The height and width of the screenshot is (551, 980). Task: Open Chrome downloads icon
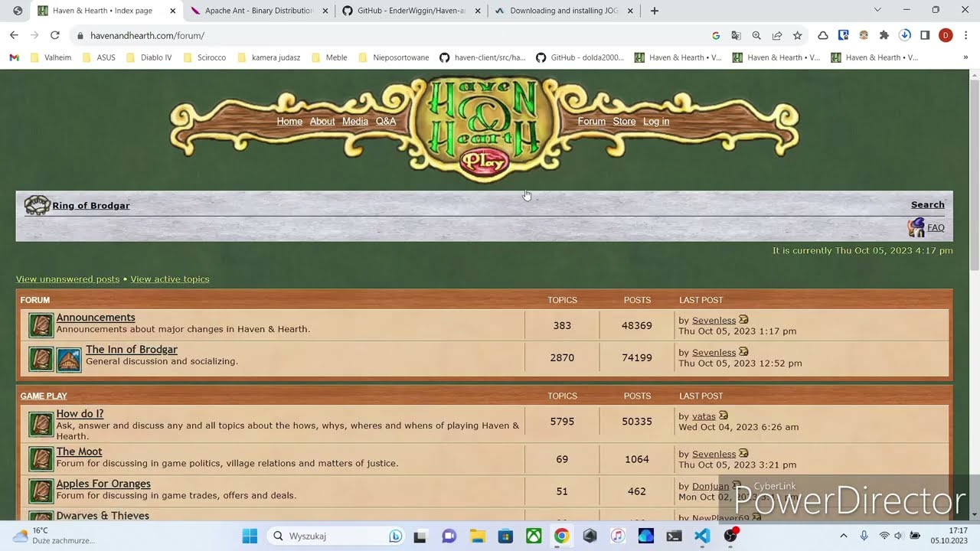[x=905, y=35]
